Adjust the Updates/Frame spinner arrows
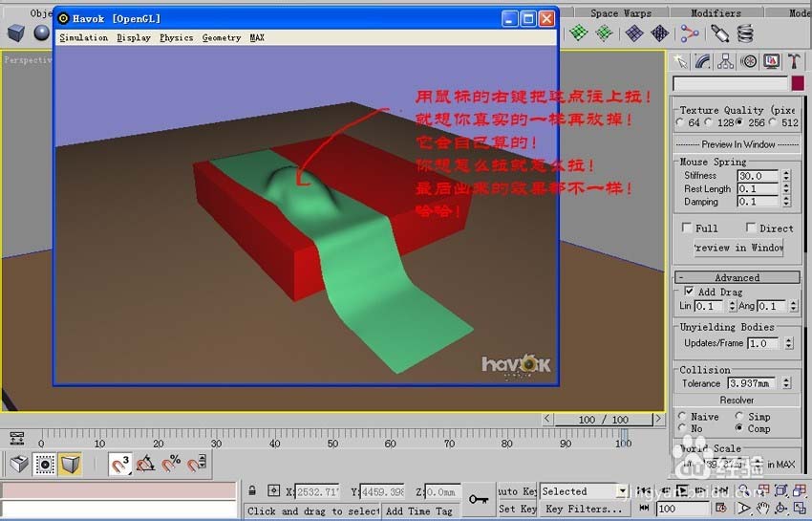Image resolution: width=812 pixels, height=521 pixels. coord(788,343)
